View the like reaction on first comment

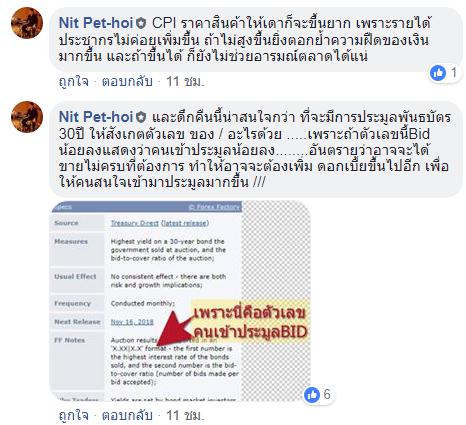pyautogui.click(x=438, y=73)
